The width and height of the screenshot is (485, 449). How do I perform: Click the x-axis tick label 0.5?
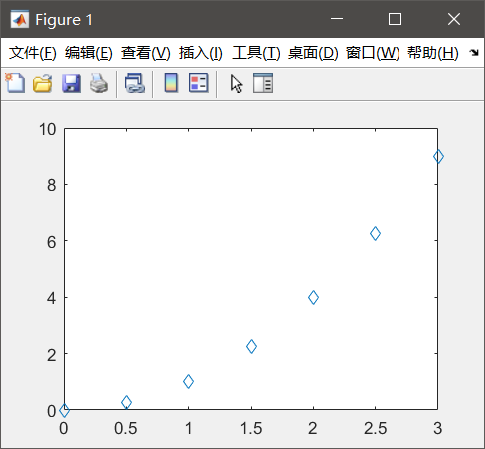[x=126, y=429]
